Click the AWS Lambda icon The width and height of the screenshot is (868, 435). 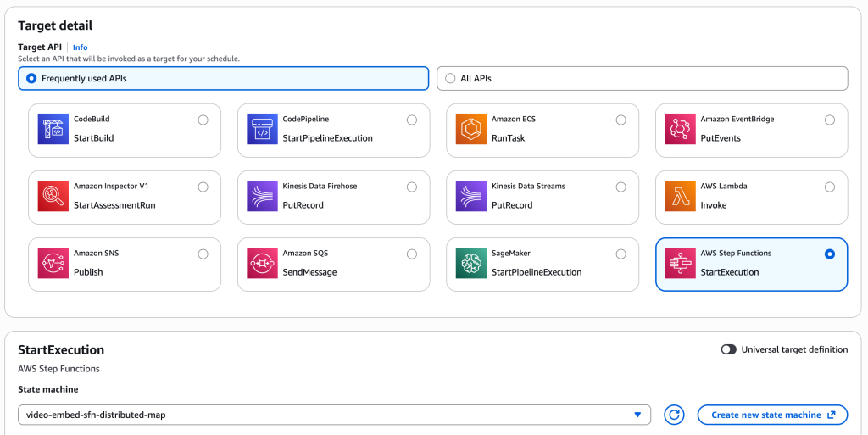pos(680,196)
